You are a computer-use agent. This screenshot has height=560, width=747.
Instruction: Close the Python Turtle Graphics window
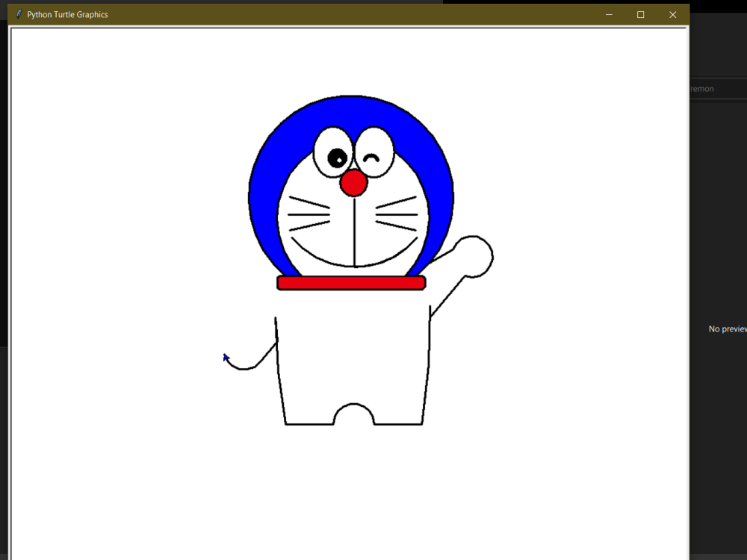pyautogui.click(x=673, y=15)
